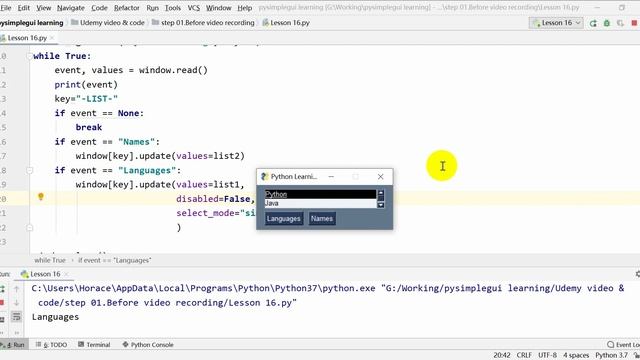Restore down the PyCharm main window
The image size is (640, 360).
[622, 8]
